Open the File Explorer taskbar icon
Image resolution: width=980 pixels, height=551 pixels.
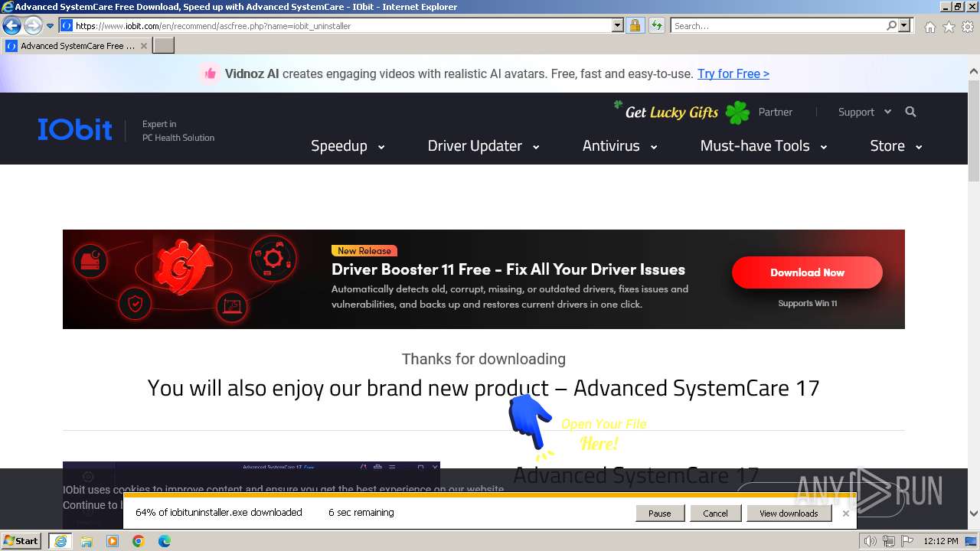pos(87,541)
